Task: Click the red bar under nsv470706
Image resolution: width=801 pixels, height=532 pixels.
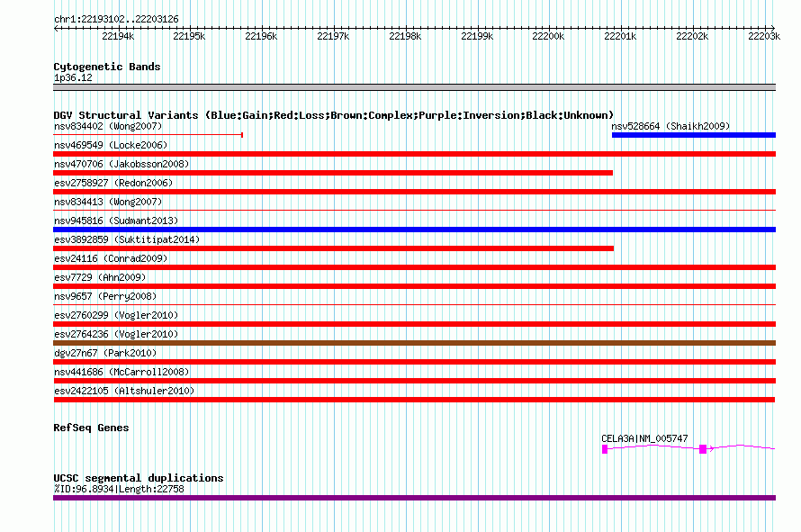Action: tap(333, 173)
